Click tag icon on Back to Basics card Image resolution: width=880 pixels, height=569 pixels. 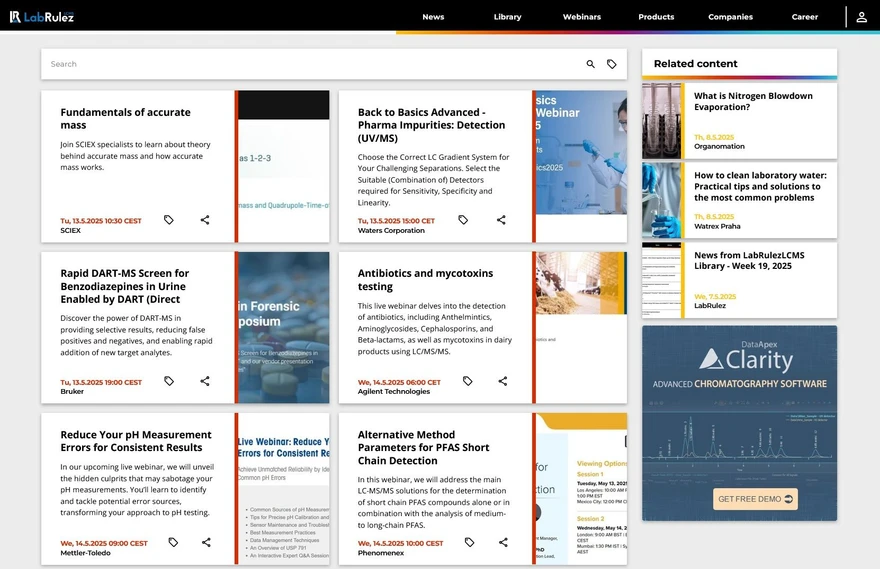point(463,220)
